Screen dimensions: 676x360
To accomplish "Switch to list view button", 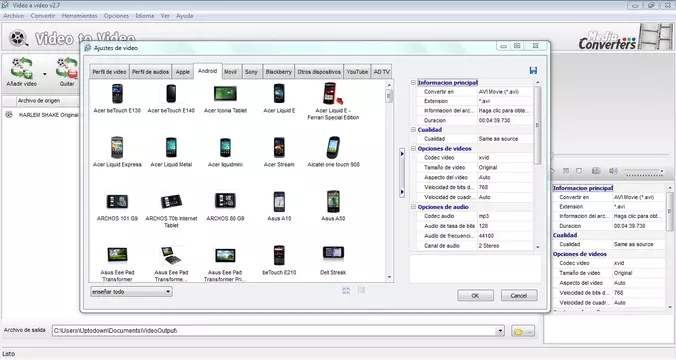I will pos(361,291).
